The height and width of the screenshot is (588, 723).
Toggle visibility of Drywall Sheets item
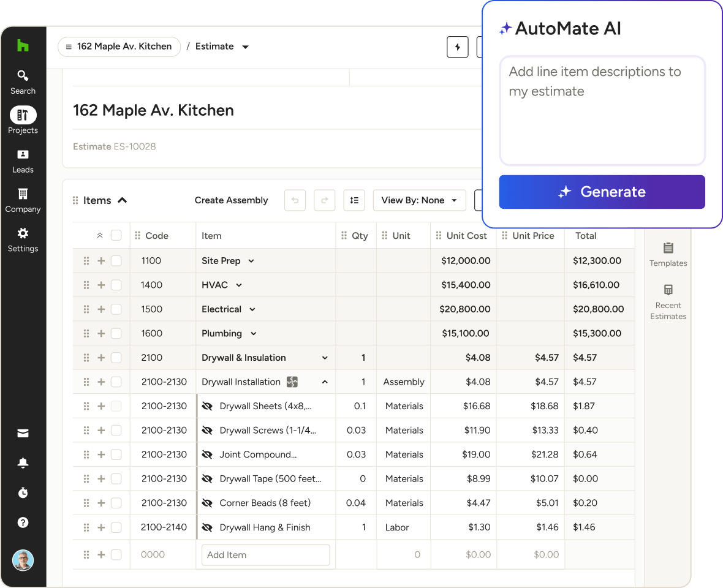[x=207, y=406]
